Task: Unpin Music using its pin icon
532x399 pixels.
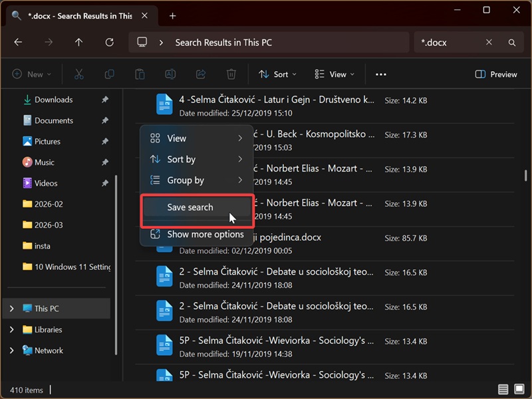Action: [105, 162]
